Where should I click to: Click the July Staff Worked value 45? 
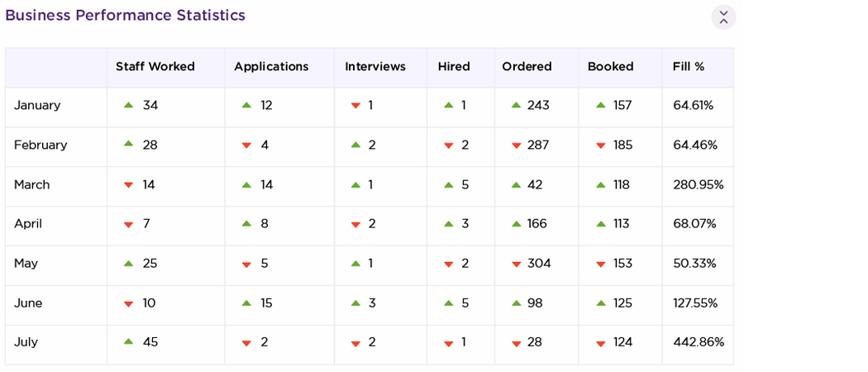tap(150, 342)
